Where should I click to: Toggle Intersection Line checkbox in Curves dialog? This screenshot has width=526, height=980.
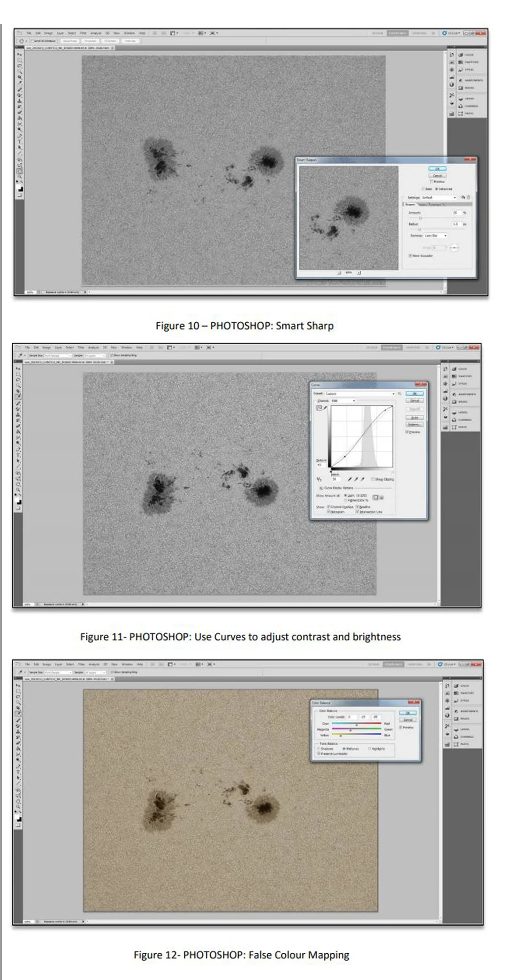click(357, 512)
